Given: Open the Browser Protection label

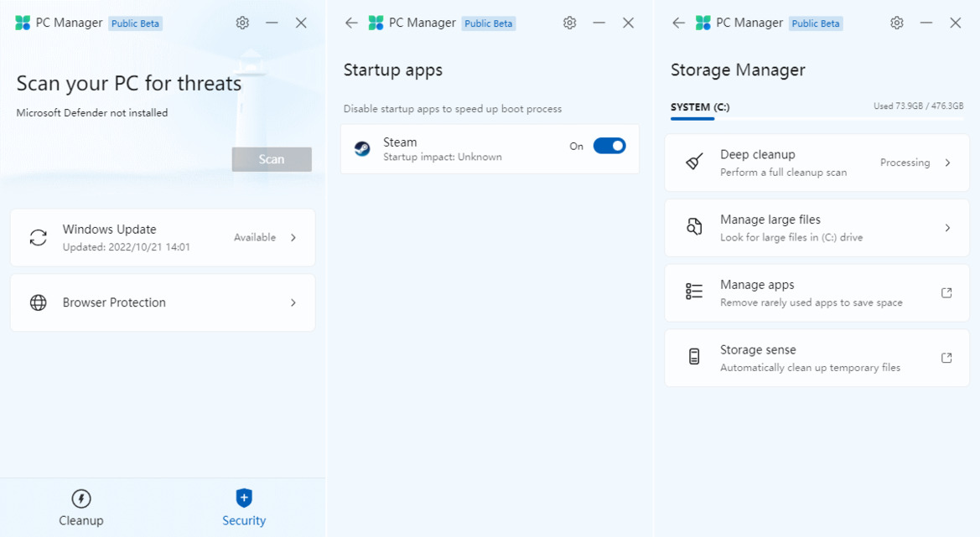Looking at the screenshot, I should click(x=114, y=302).
